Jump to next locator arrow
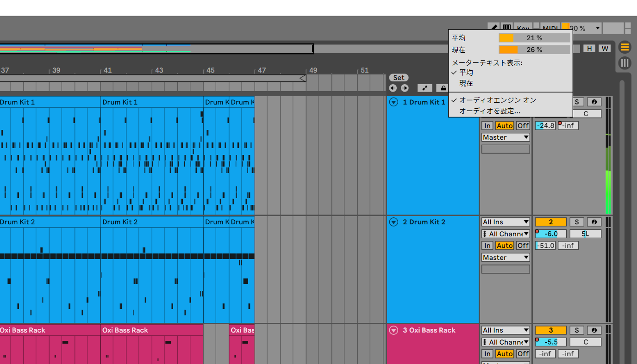Screen dimensions: 637x364 (405, 88)
